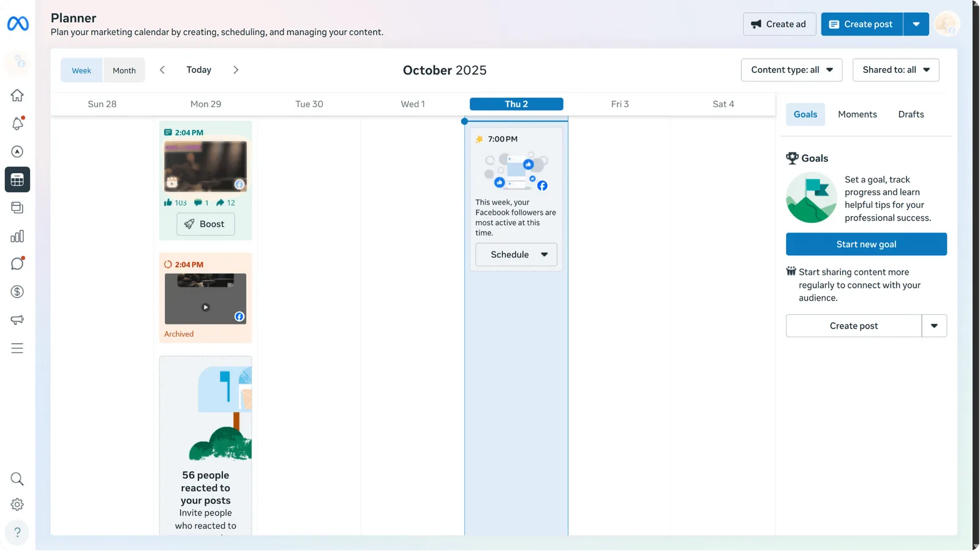This screenshot has width=980, height=551.
Task: Open the Home icon in sidebar
Action: tap(17, 96)
